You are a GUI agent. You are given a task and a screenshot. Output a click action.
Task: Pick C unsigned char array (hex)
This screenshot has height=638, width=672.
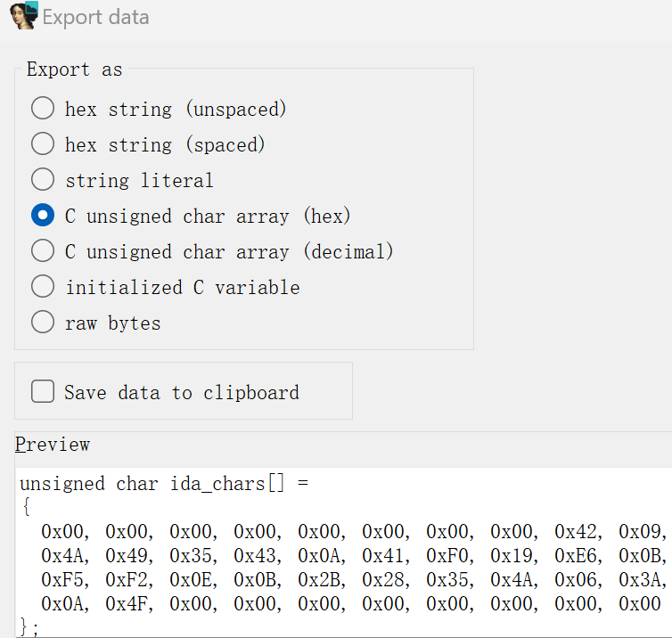[43, 216]
